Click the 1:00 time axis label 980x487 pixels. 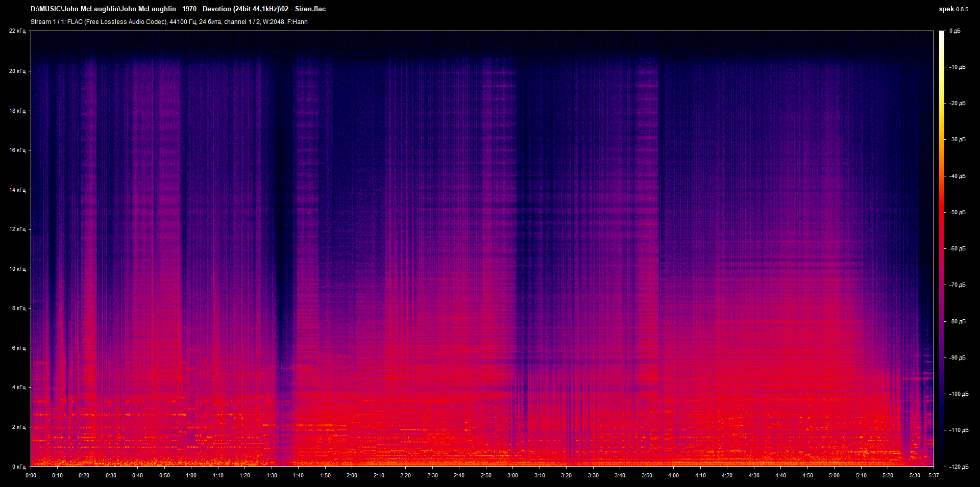(x=191, y=475)
